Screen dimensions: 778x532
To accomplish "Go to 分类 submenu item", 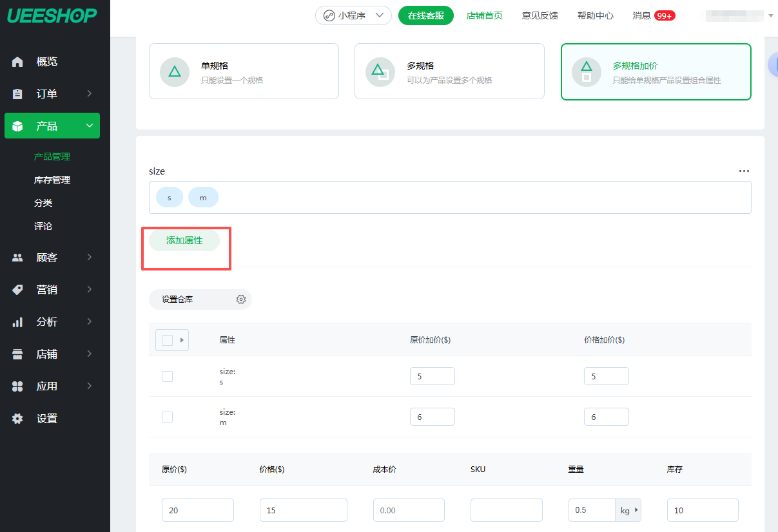I will pos(43,203).
